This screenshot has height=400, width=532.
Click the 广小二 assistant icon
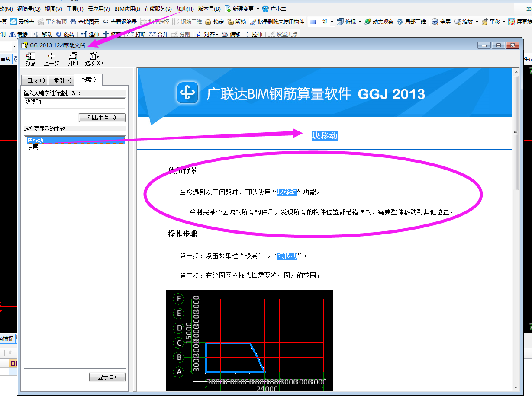274,9
